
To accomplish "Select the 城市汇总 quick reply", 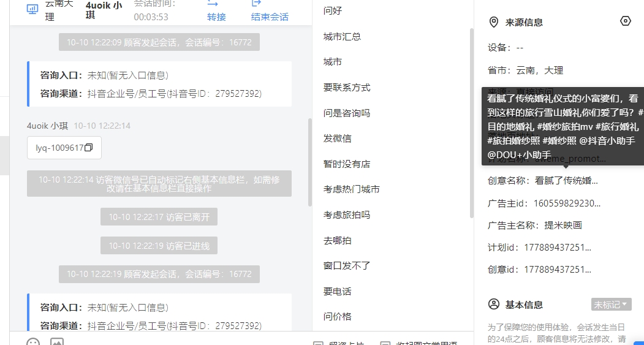I will 342,37.
